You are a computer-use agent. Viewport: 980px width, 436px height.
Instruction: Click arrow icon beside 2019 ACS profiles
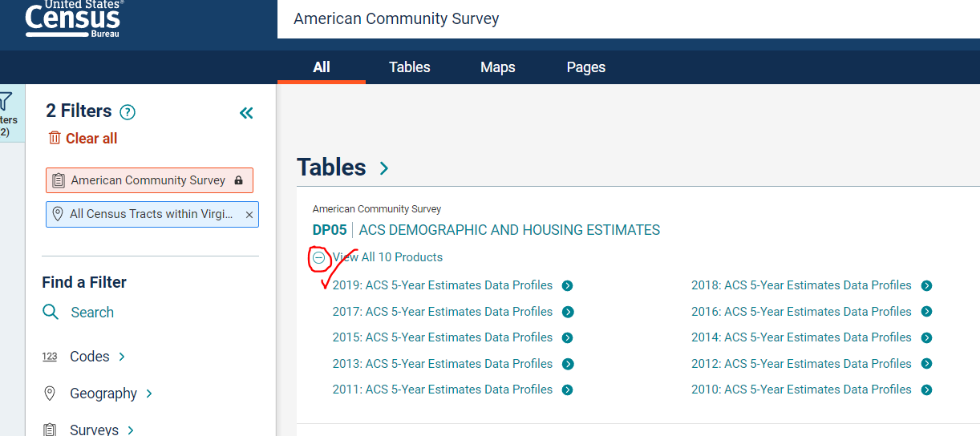(x=567, y=286)
